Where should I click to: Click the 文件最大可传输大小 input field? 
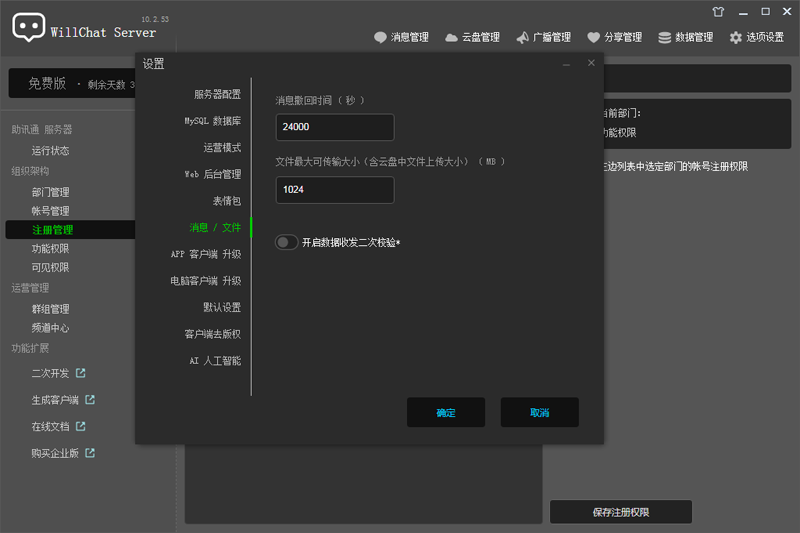335,190
